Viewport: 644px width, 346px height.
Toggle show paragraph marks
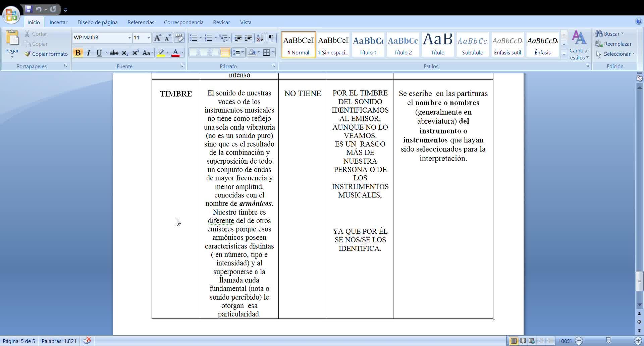[271, 38]
